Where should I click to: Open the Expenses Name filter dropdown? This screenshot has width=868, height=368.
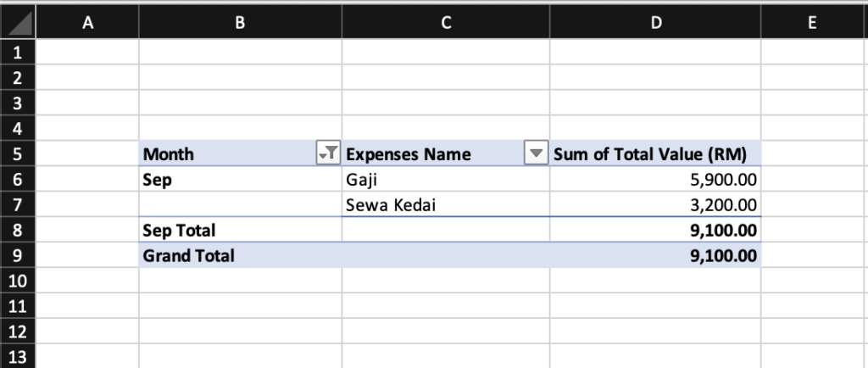point(537,153)
